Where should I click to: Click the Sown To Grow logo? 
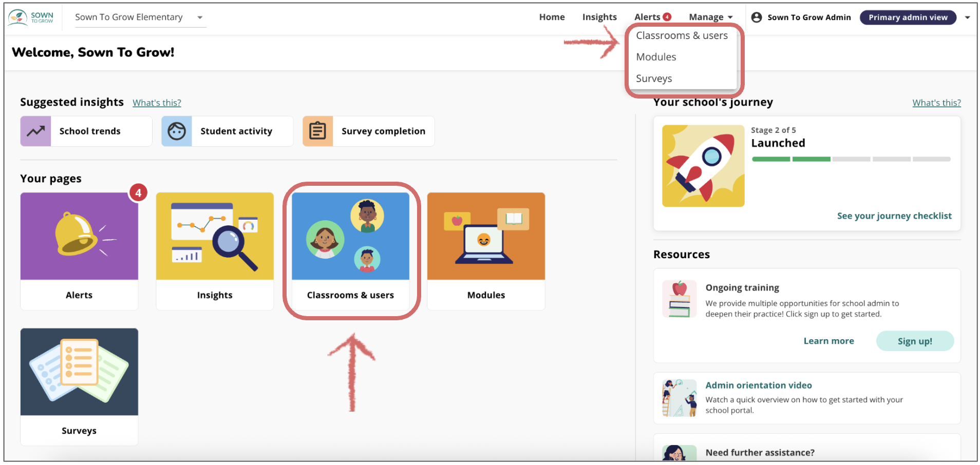point(31,17)
